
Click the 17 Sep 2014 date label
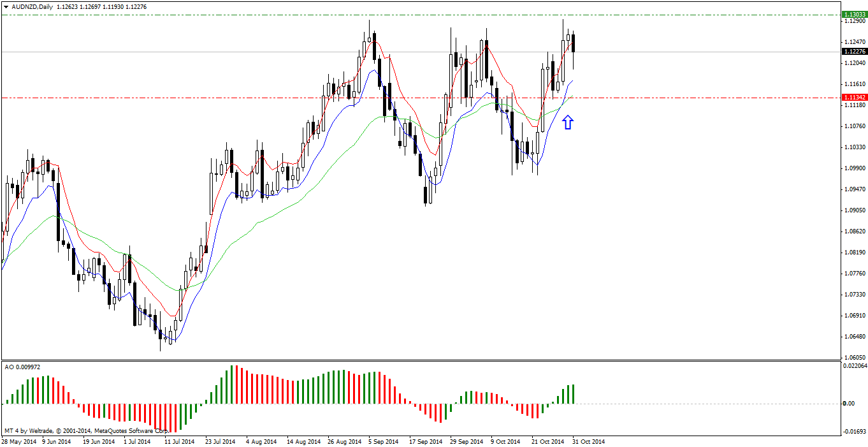424,441
